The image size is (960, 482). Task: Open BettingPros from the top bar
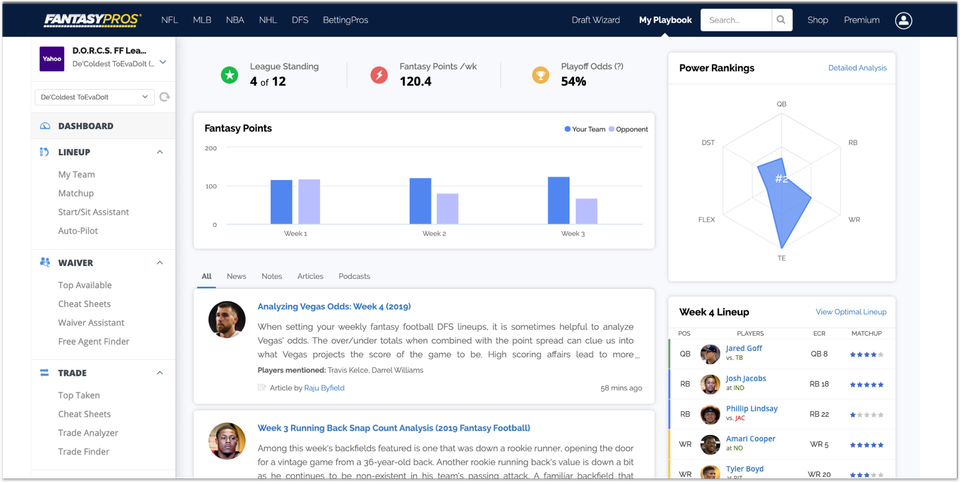(345, 20)
